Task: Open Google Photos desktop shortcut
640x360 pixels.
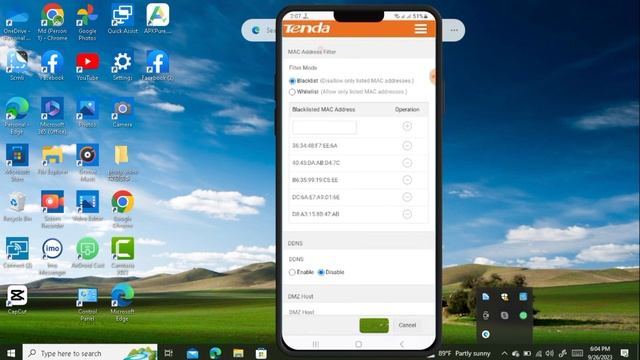Action: coord(87,21)
